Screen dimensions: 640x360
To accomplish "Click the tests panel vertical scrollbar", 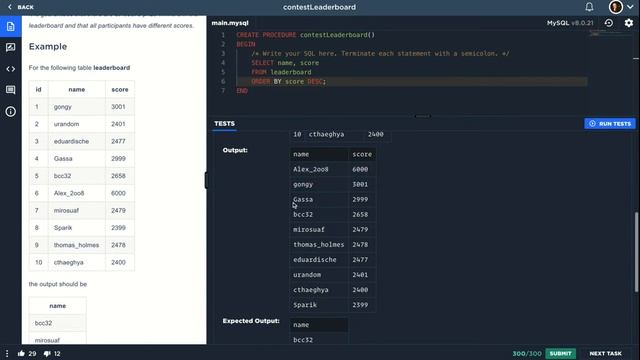I will (636, 252).
